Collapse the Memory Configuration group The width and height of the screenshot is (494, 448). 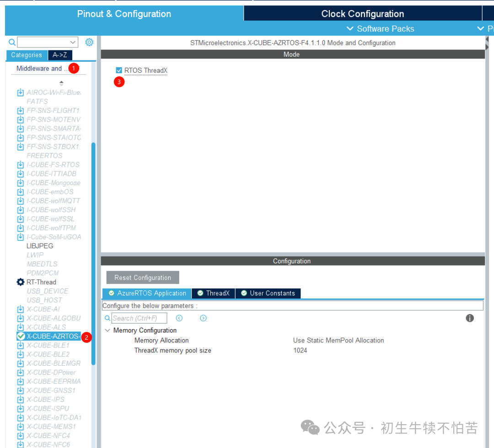[107, 330]
